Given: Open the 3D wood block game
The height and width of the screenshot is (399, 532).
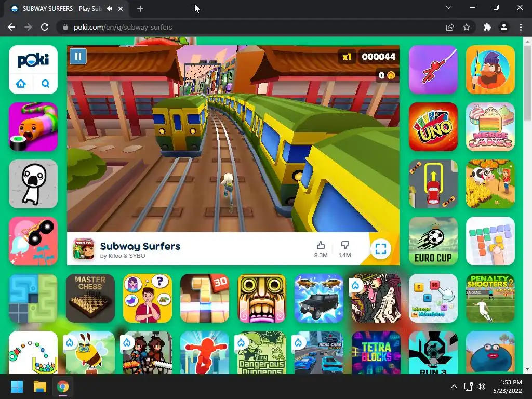Looking at the screenshot, I should [205, 298].
